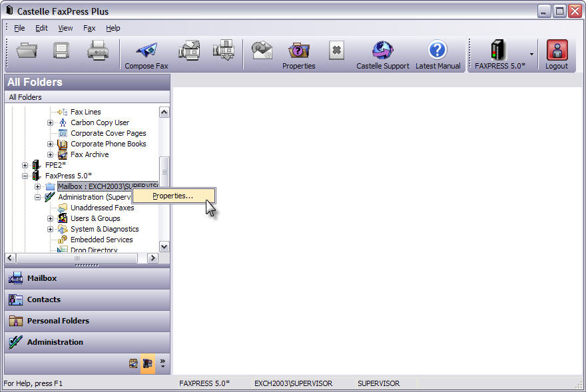This screenshot has width=586, height=392.
Task: Open Properties from the toolbar
Action: pos(298,55)
